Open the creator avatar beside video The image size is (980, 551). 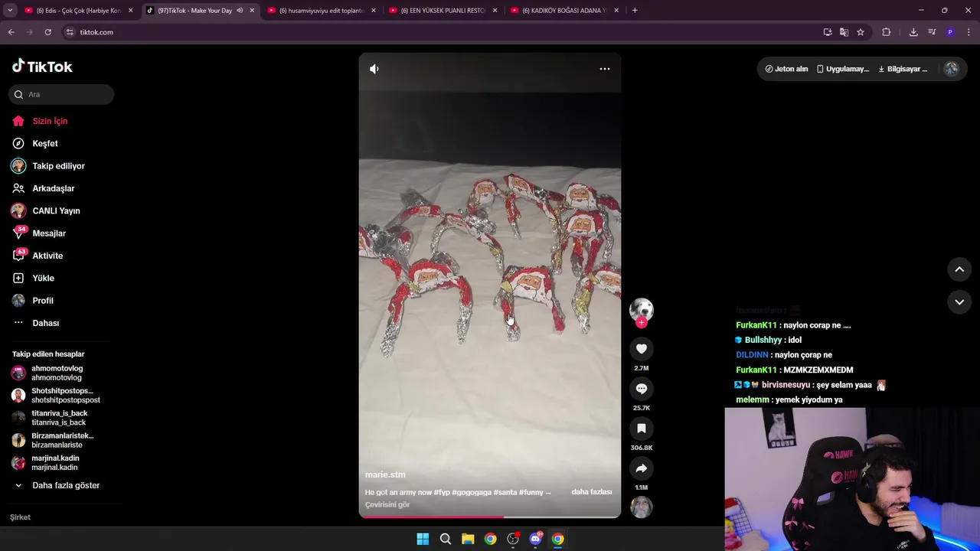pyautogui.click(x=641, y=309)
